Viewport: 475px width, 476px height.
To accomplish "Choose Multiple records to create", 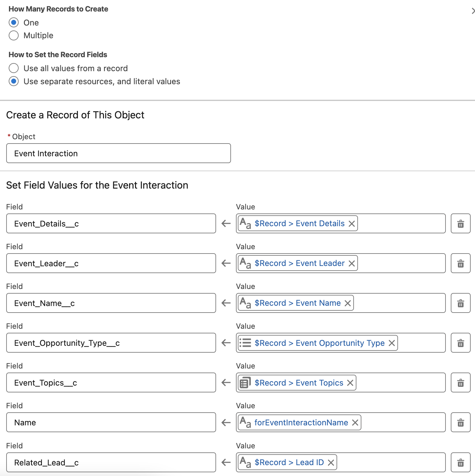I will 14,35.
